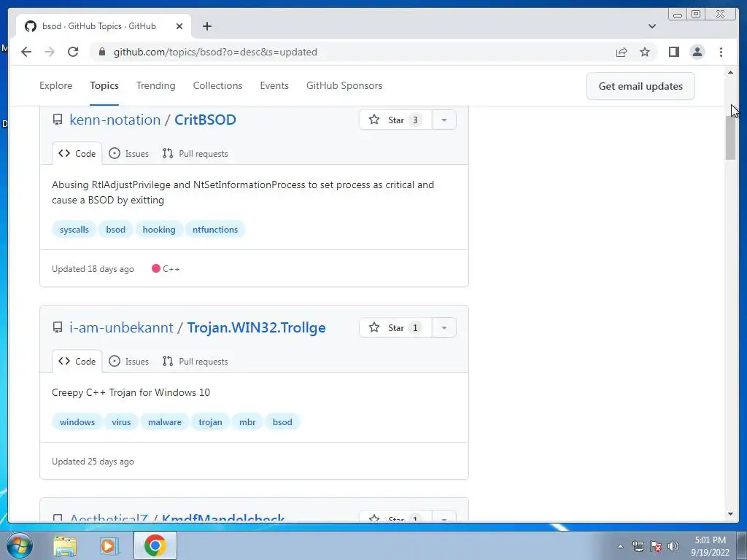Image resolution: width=747 pixels, height=560 pixels.
Task: Reload the GitHub topics page
Action: [73, 52]
